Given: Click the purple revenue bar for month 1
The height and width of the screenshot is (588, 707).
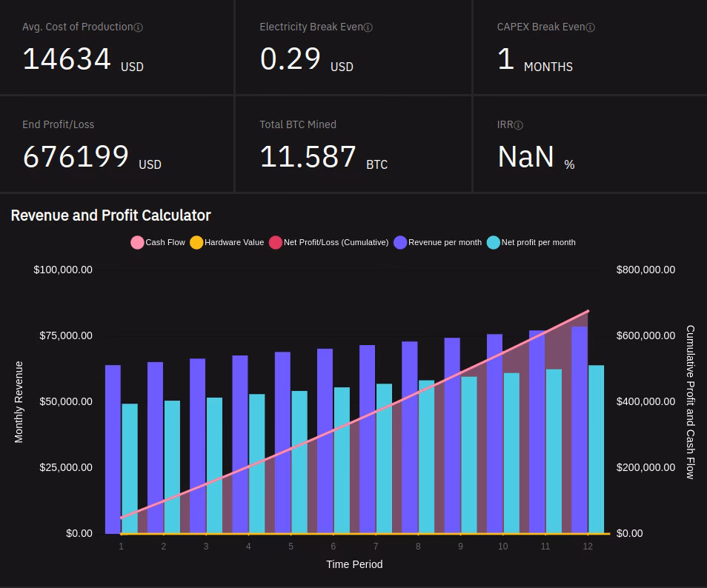Looking at the screenshot, I should point(113,449).
